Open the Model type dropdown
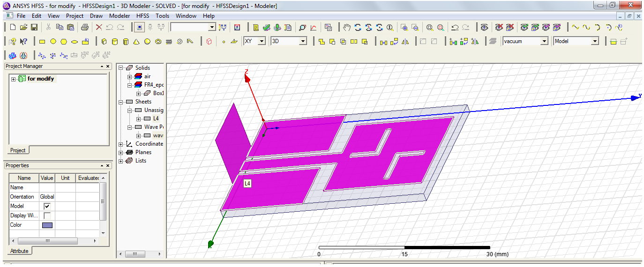Image resolution: width=644 pixels, height=267 pixels. pos(595,41)
